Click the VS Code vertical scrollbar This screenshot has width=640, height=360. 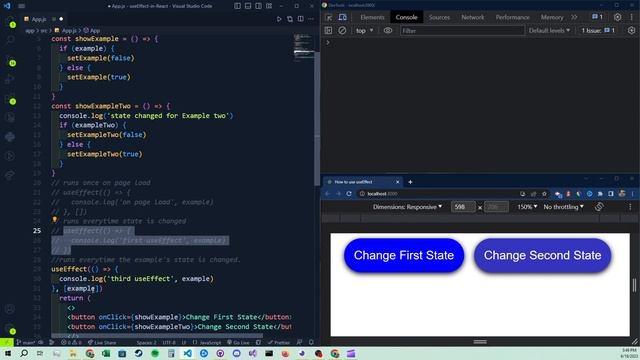click(317, 118)
